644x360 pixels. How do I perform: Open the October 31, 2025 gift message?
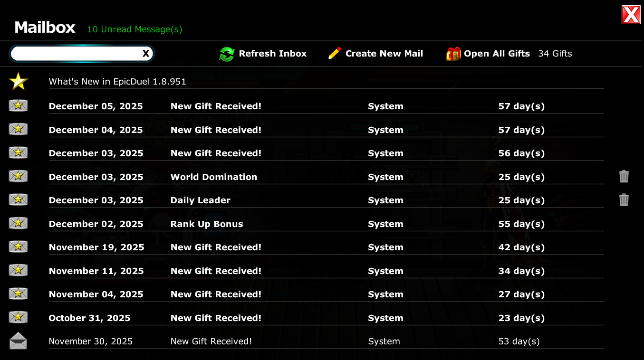click(x=216, y=318)
